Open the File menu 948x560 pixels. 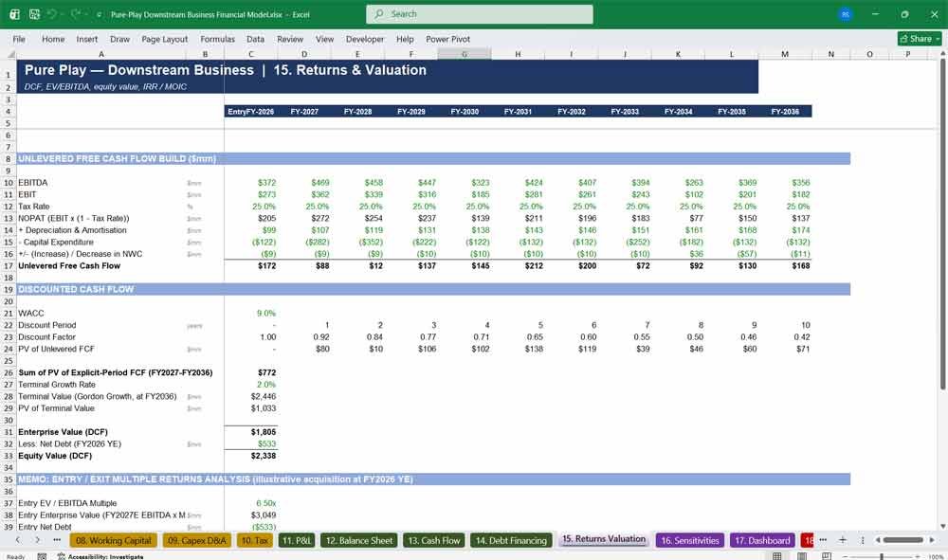[19, 39]
